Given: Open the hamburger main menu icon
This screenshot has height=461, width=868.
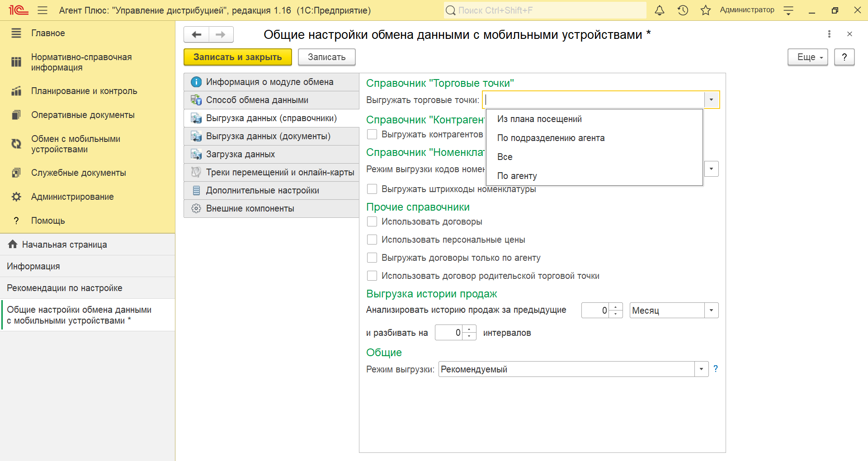Looking at the screenshot, I should [42, 10].
